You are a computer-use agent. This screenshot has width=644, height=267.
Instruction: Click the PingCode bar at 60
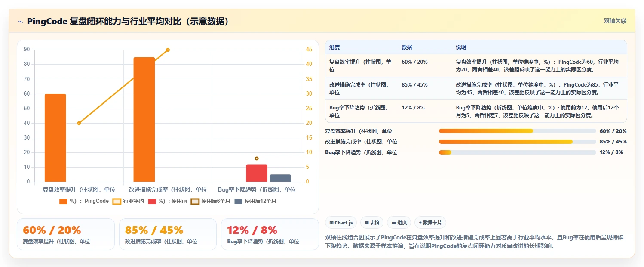[55, 138]
